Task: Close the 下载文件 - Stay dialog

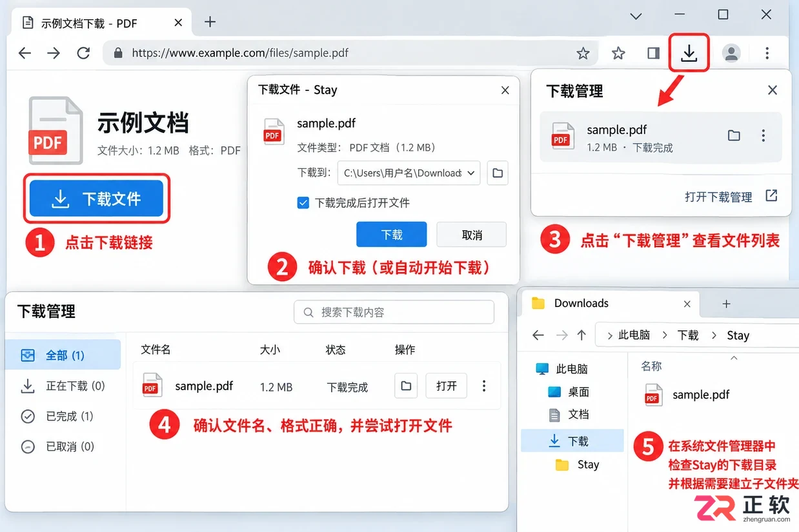Action: (505, 90)
